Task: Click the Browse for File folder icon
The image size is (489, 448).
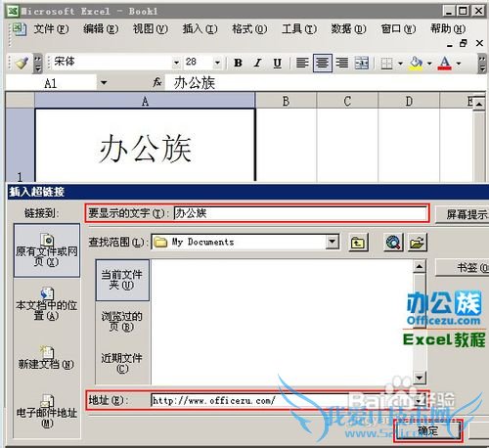Action: [x=417, y=243]
